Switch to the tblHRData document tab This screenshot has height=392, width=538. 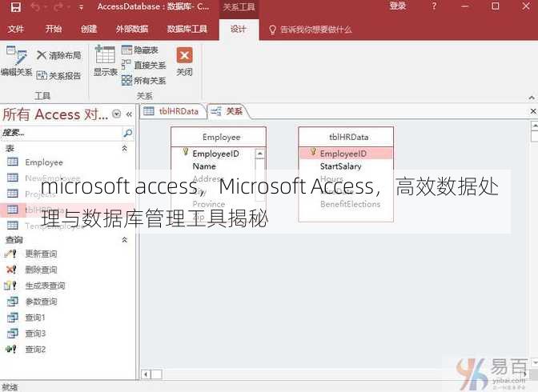tap(173, 111)
